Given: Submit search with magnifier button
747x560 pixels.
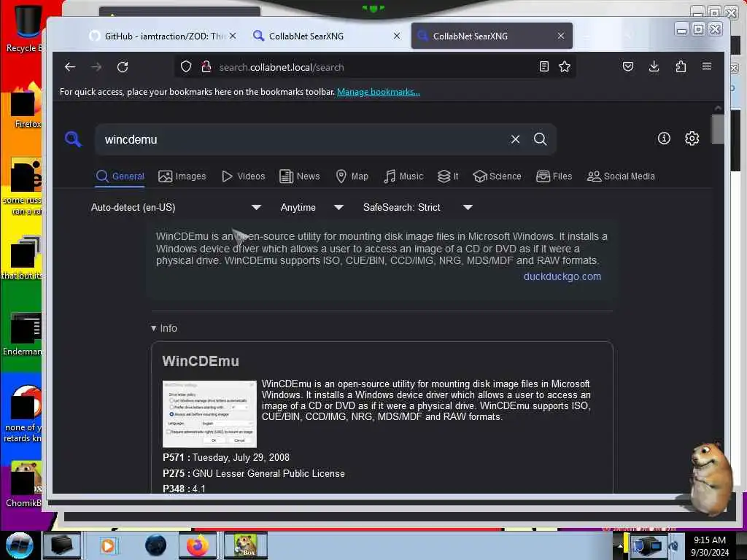Looking at the screenshot, I should (540, 139).
